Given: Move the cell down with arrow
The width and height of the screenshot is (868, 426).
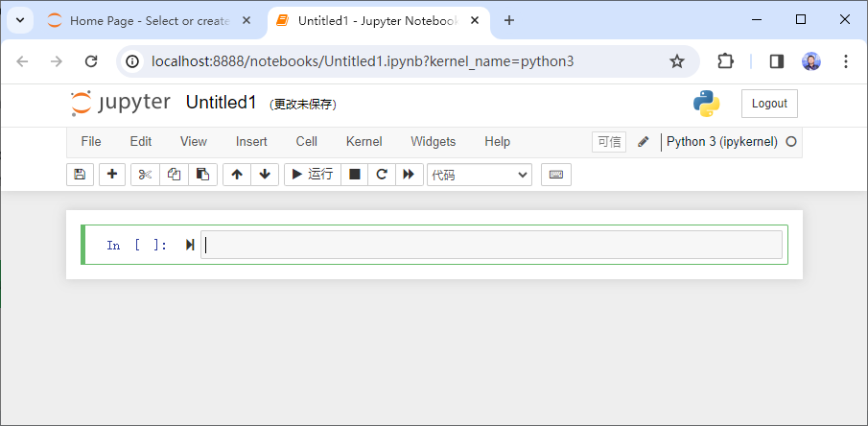Looking at the screenshot, I should click(265, 174).
